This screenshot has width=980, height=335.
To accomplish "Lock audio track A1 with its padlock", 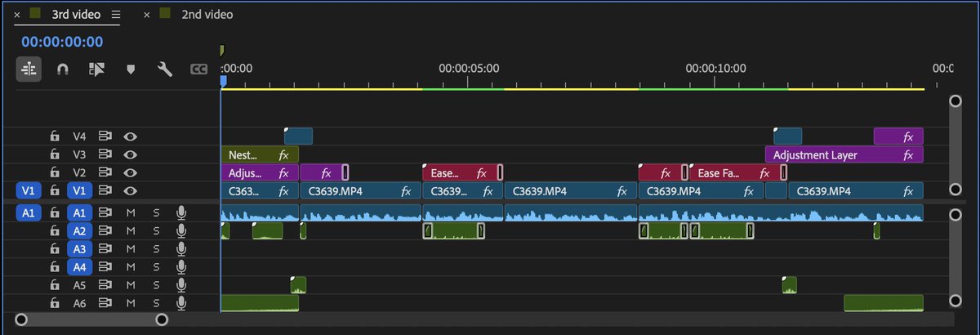I will point(56,213).
